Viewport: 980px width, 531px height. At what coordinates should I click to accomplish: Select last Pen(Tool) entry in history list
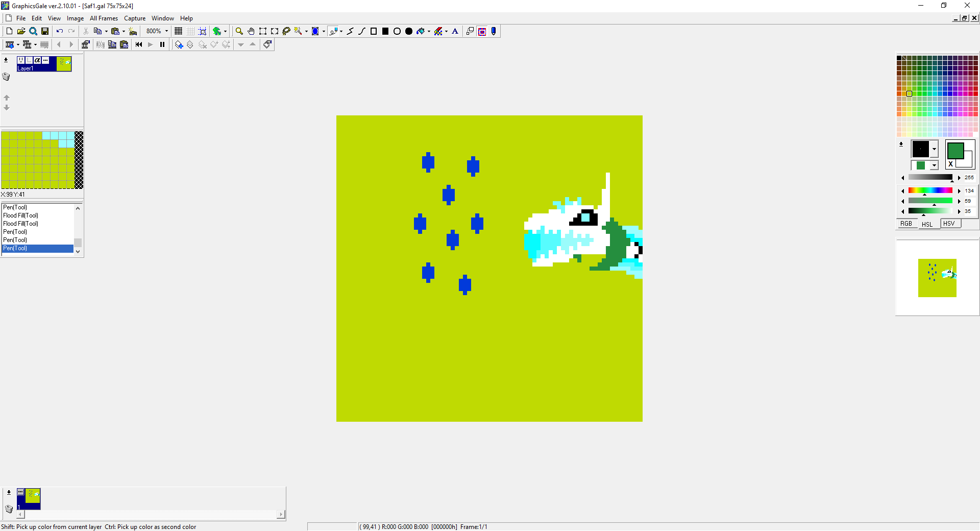click(x=38, y=248)
